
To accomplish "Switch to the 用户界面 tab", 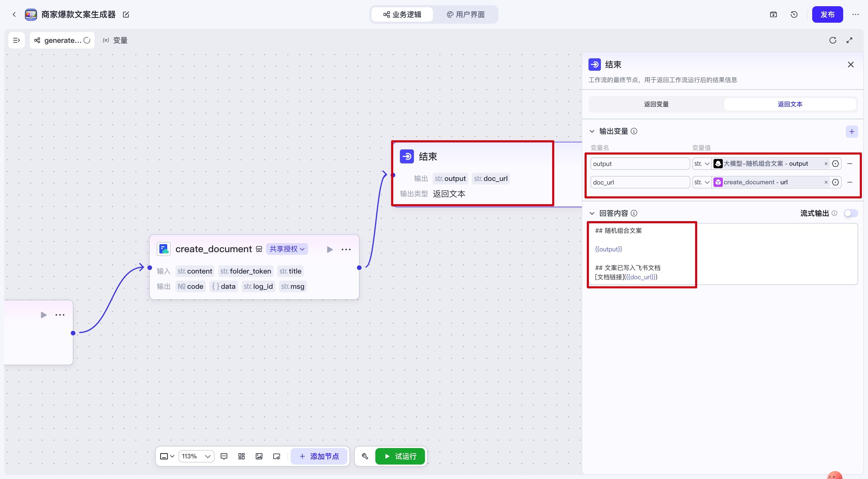I will coord(466,14).
